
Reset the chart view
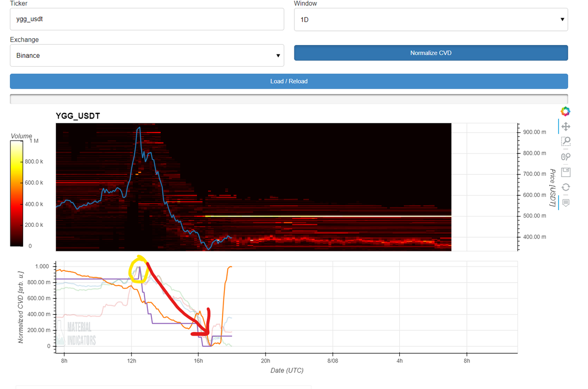click(x=565, y=187)
